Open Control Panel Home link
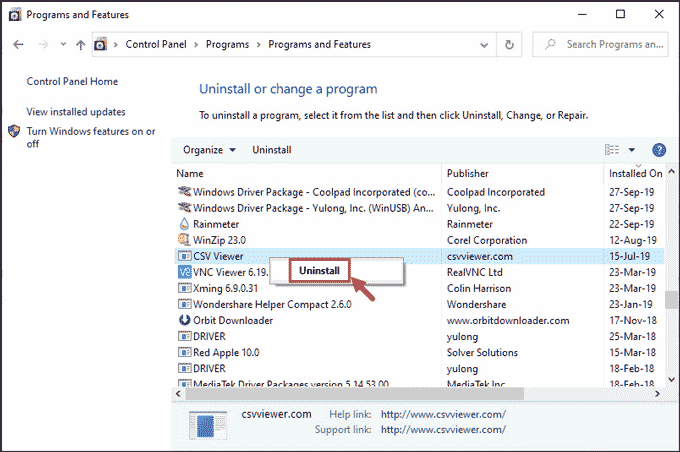Image resolution: width=680 pixels, height=452 pixels. coord(72,82)
